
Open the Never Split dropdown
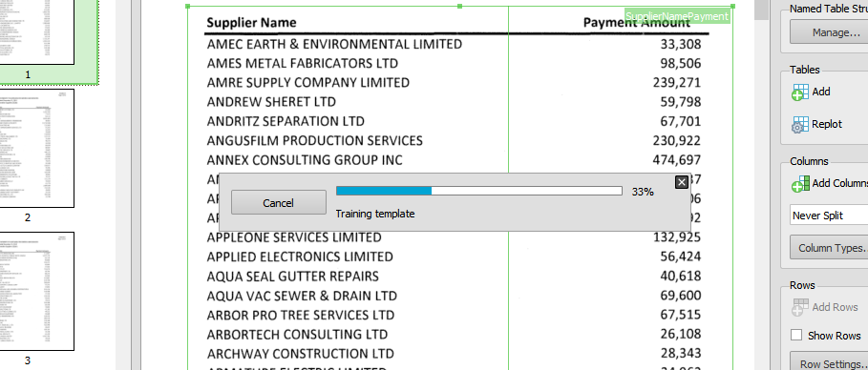click(829, 216)
